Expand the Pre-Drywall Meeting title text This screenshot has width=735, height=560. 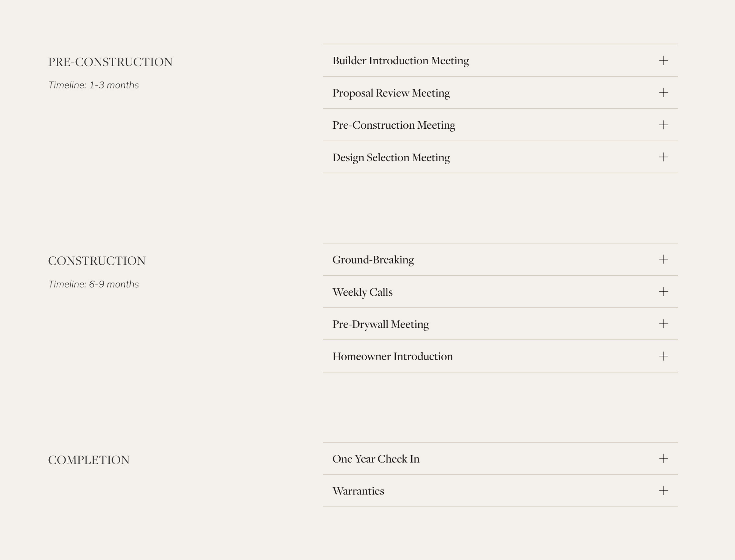380,324
